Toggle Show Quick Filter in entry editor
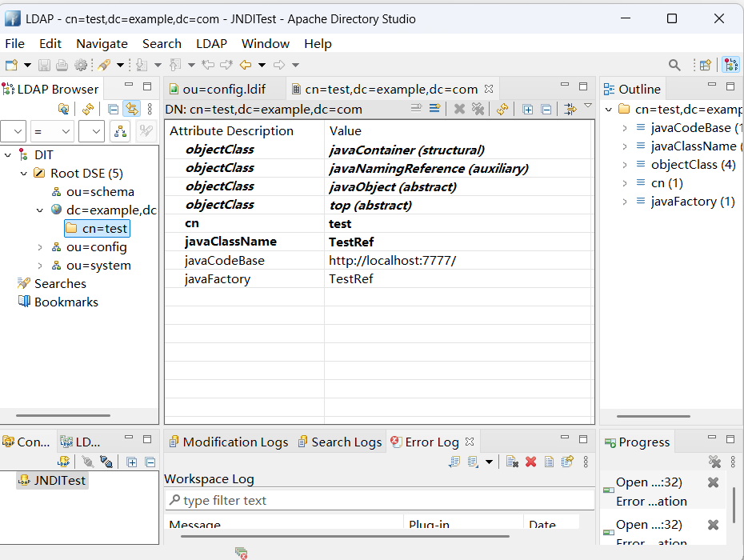This screenshot has height=560, width=744. 570,109
